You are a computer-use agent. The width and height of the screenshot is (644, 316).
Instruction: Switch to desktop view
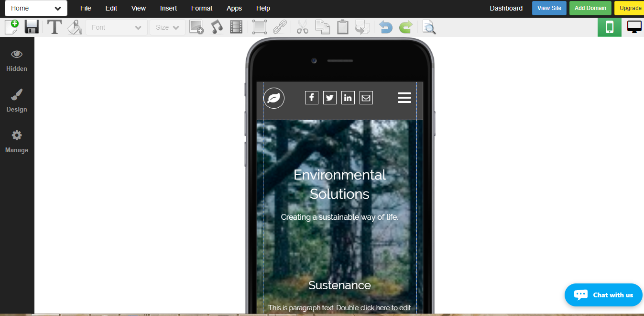click(634, 27)
